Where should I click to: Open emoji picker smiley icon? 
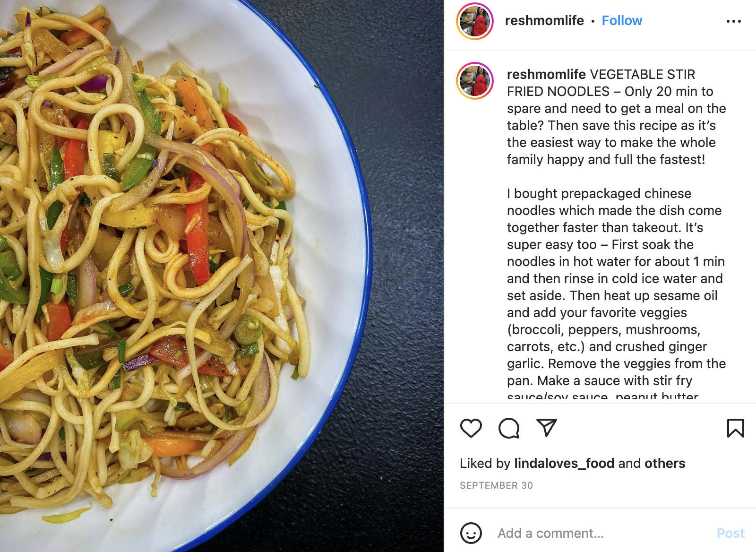(471, 533)
